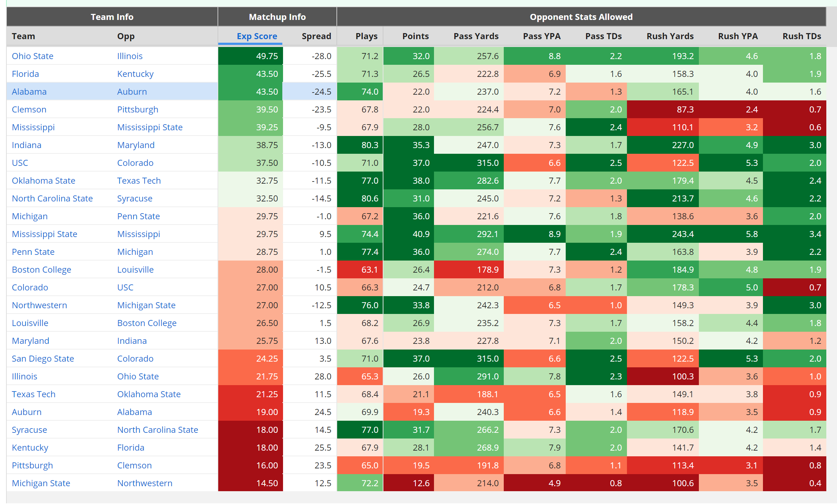Viewport: 837px width, 504px height.
Task: Open Clemson in the Opp column
Action: pyautogui.click(x=134, y=465)
